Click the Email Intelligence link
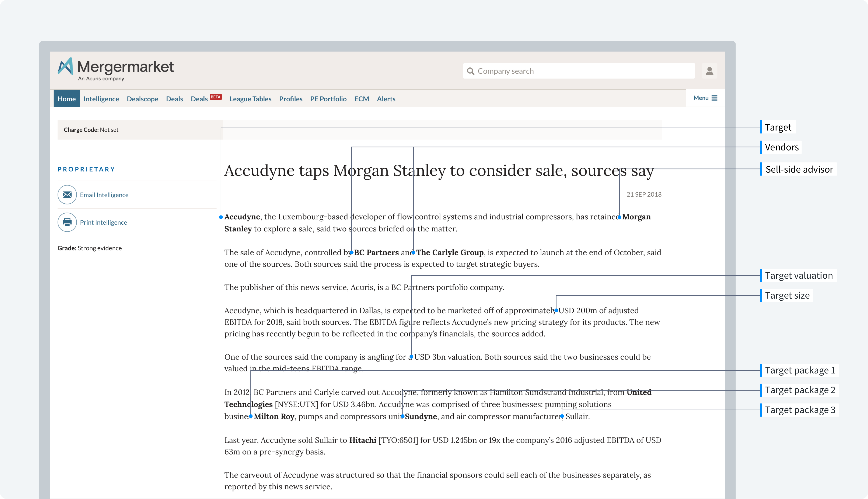The height and width of the screenshot is (499, 868). pos(104,194)
